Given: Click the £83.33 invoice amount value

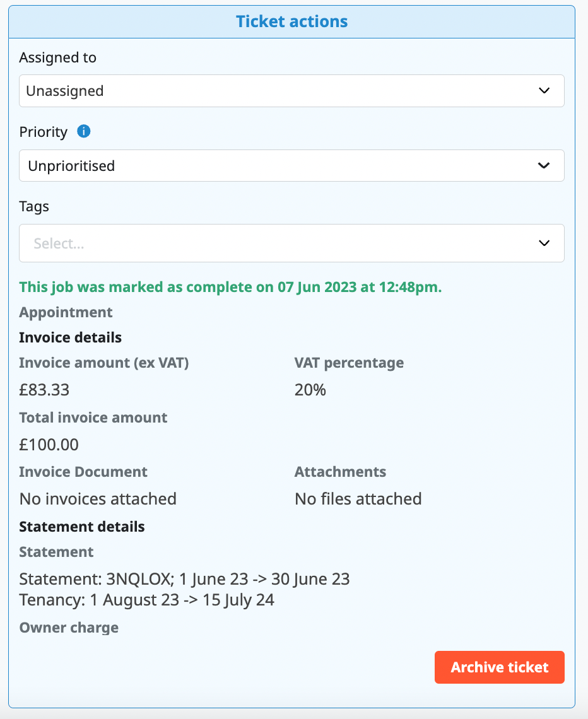Looking at the screenshot, I should click(44, 390).
